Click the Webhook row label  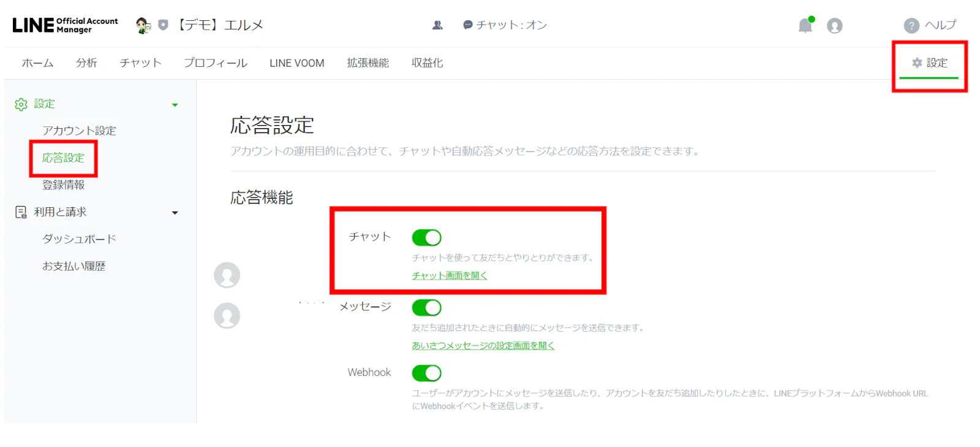point(369,372)
